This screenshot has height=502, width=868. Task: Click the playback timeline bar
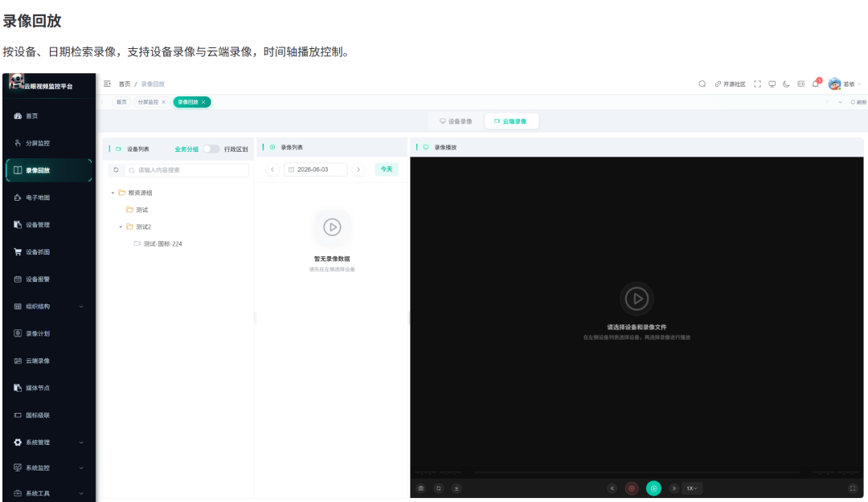[637, 472]
